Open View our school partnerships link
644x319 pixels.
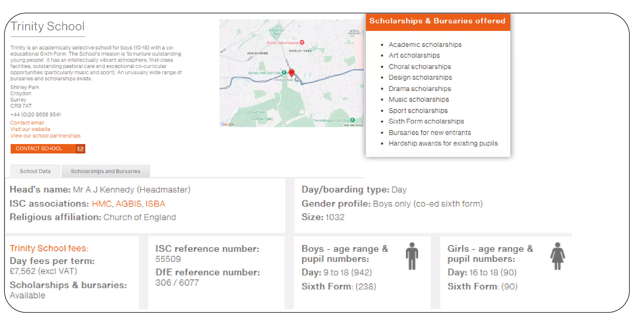[x=45, y=136]
